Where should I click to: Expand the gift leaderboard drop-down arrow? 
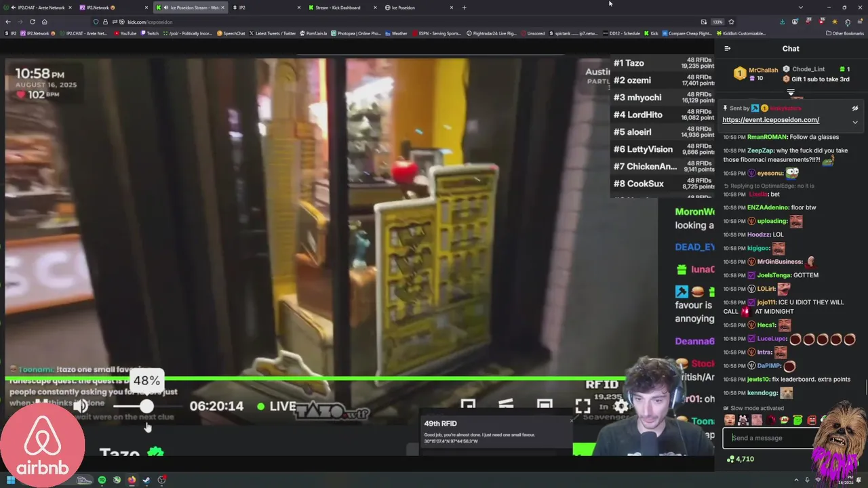click(791, 92)
